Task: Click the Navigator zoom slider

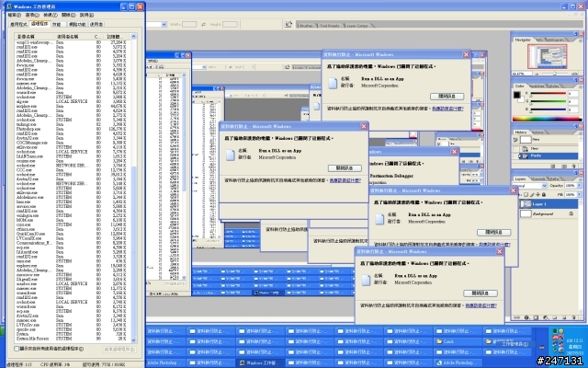Action: point(556,74)
